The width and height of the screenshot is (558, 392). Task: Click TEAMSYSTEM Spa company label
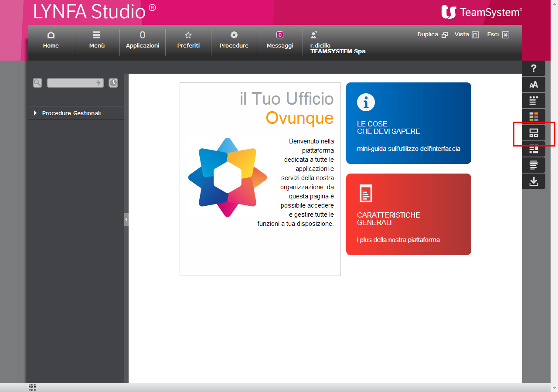coord(338,51)
